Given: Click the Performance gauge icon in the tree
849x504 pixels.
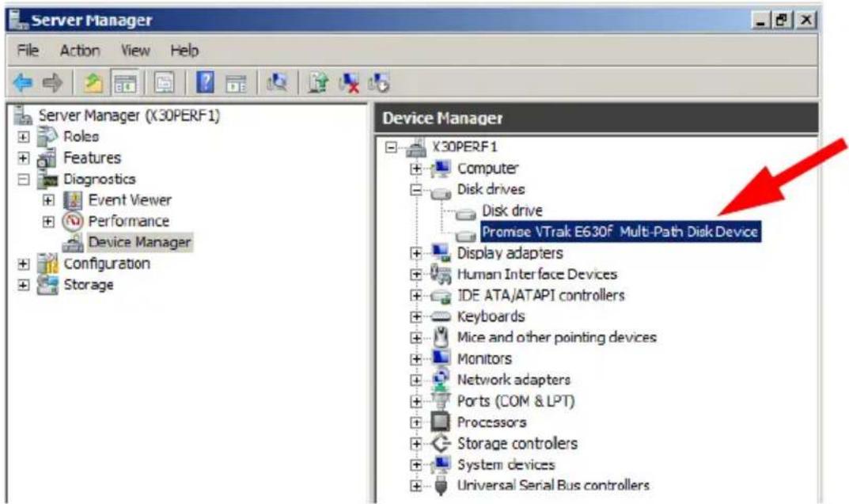Looking at the screenshot, I should coord(73,222).
